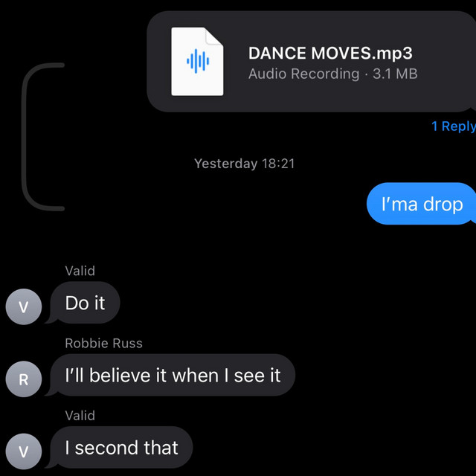
Task: Tap the blue waveform on the file icon
Action: [198, 61]
